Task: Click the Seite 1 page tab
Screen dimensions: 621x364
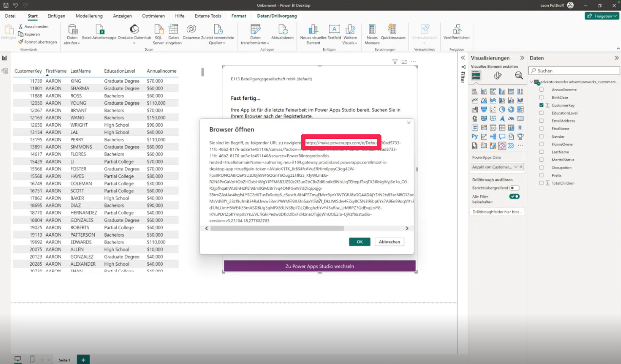Action: [x=64, y=360]
